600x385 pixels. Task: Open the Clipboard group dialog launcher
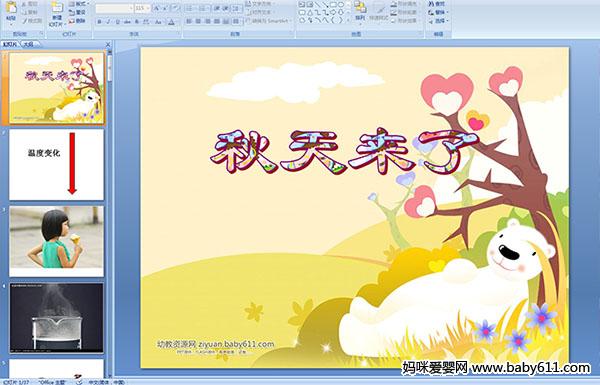(x=41, y=34)
